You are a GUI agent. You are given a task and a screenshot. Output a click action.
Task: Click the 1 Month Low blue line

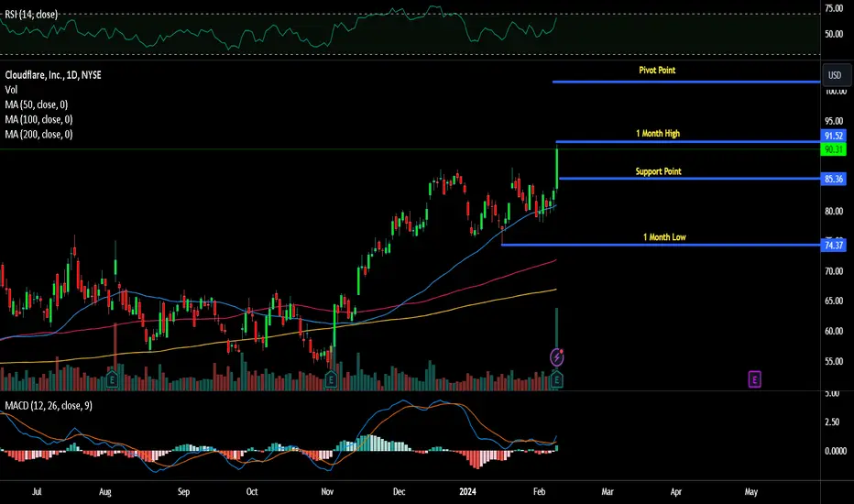tap(661, 245)
